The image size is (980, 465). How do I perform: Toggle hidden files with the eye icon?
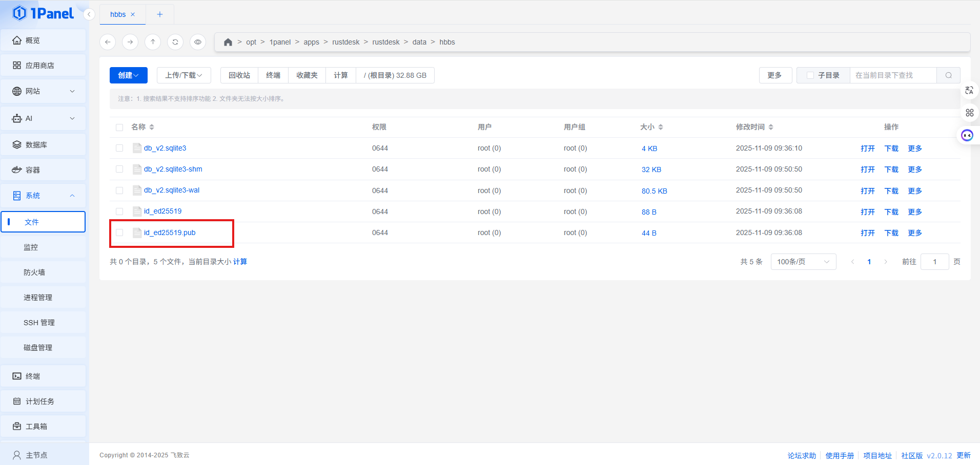tap(198, 42)
